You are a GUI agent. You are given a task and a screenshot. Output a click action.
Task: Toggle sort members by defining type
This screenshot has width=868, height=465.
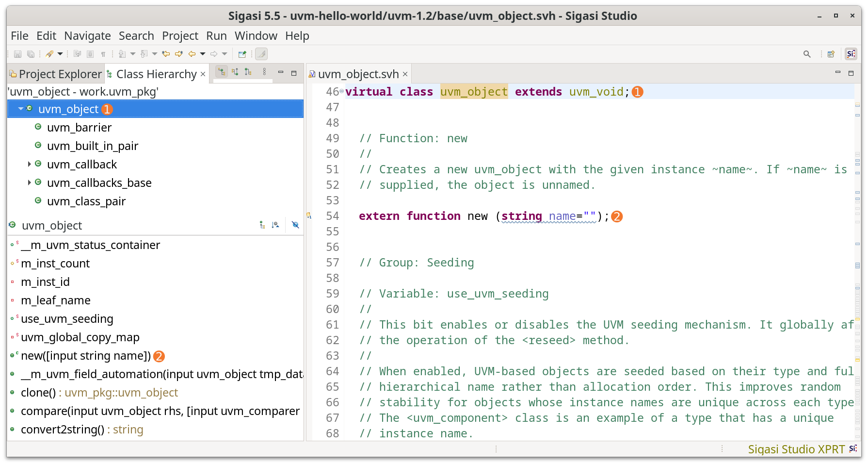click(275, 225)
